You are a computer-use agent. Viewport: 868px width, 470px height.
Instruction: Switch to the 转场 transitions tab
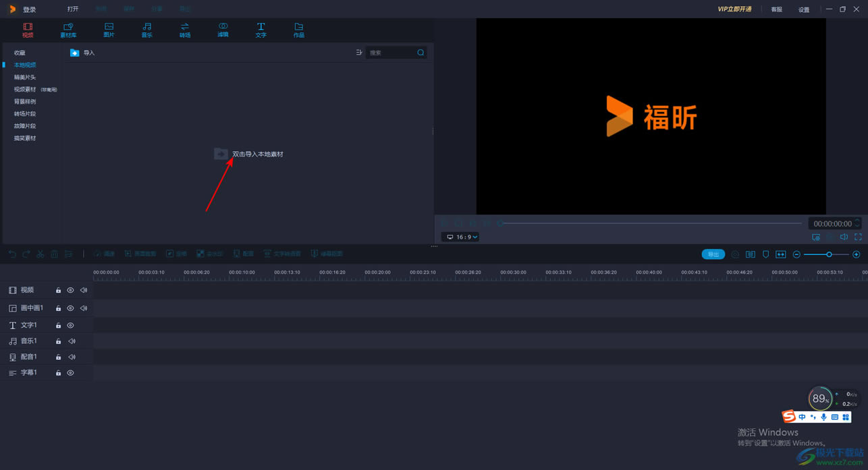coord(184,30)
